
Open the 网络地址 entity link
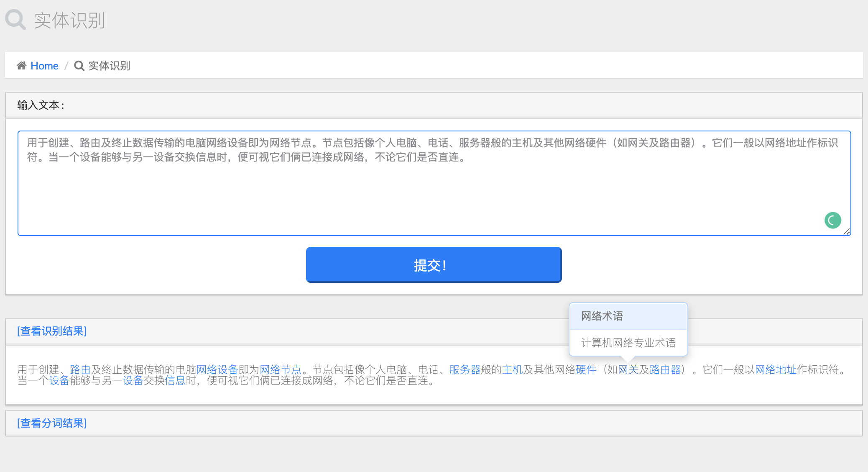point(776,369)
